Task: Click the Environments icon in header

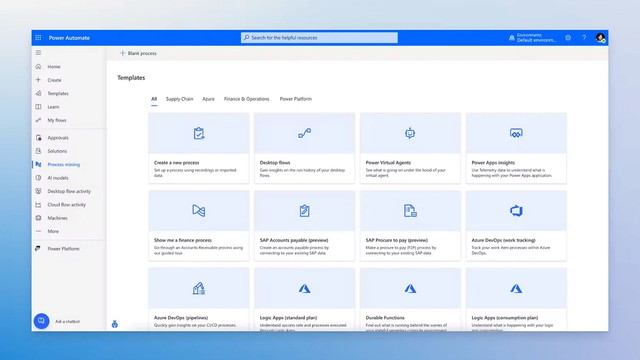Action: [511, 38]
